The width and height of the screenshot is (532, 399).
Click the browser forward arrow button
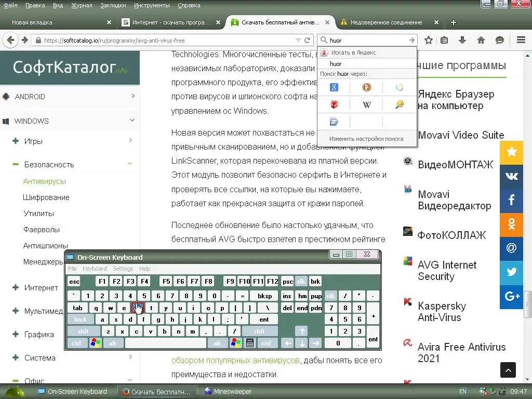[24, 40]
